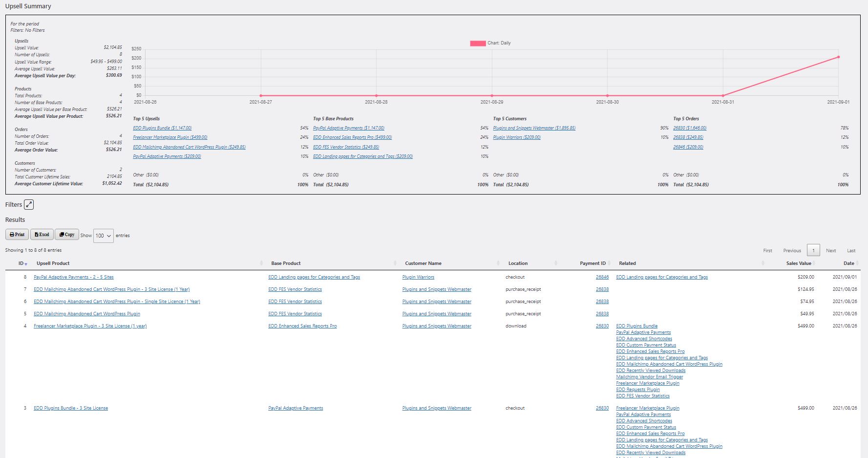Image resolution: width=868 pixels, height=458 pixels.
Task: Open Plugins and Snippets Webmaster ($1,895.85) customer
Action: click(534, 128)
